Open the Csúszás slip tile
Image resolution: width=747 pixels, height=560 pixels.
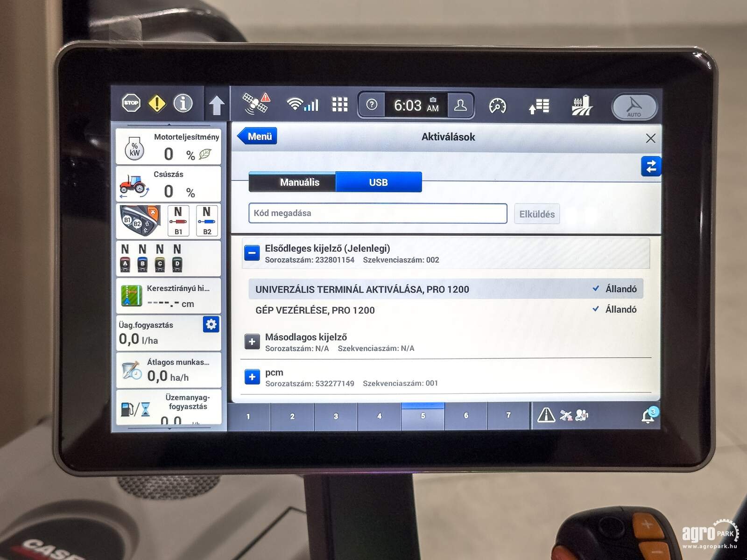[169, 184]
